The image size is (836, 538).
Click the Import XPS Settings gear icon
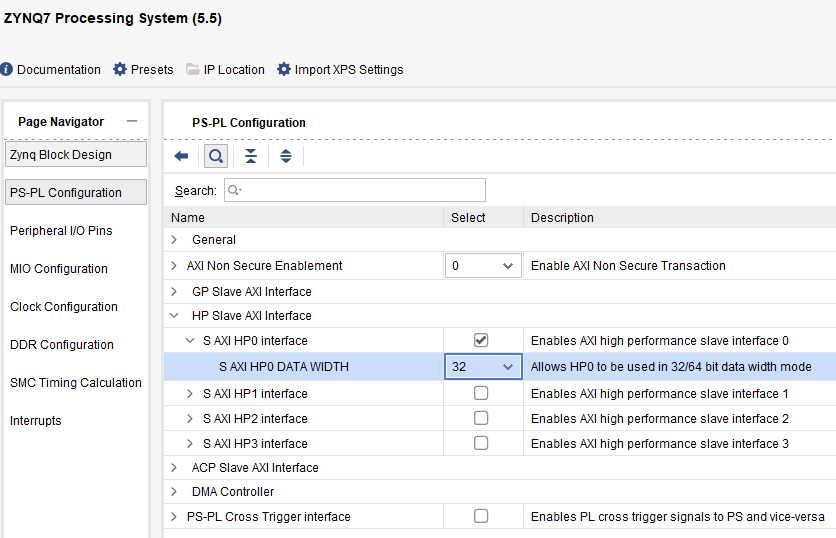pyautogui.click(x=284, y=69)
